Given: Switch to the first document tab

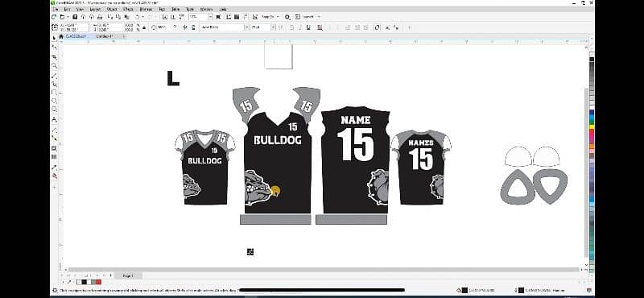Looking at the screenshot, I should [x=76, y=36].
